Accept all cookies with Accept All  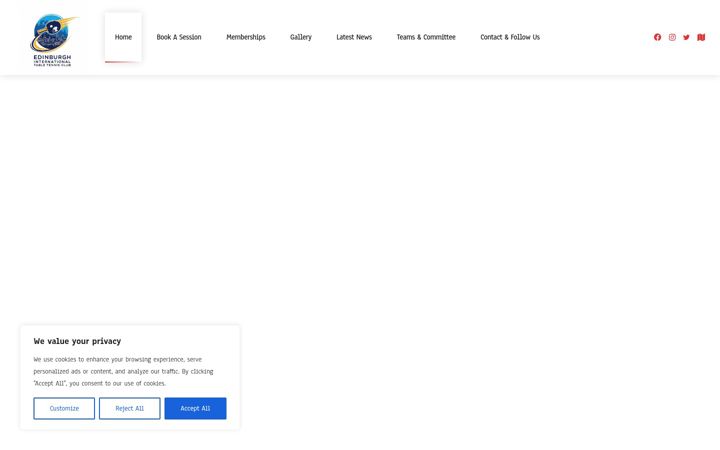coord(195,408)
